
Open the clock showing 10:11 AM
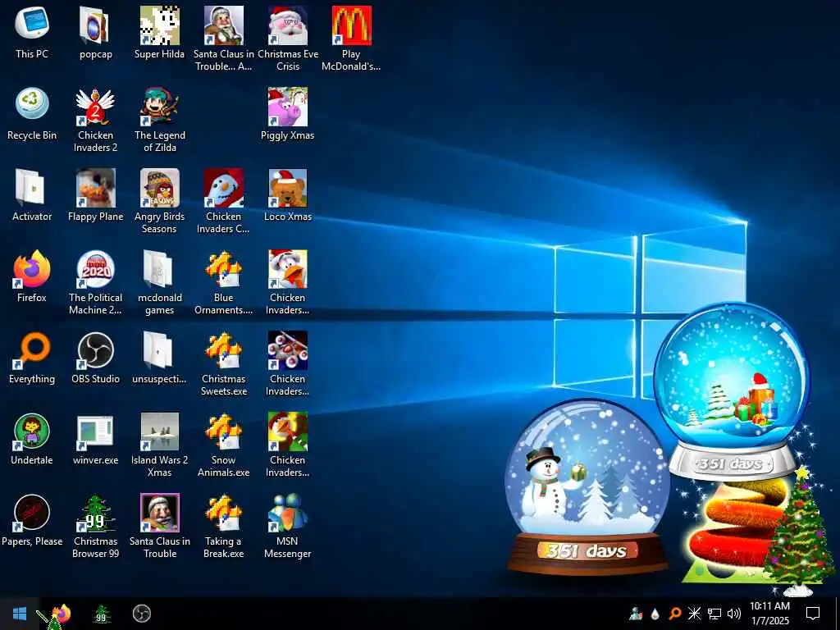(769, 614)
